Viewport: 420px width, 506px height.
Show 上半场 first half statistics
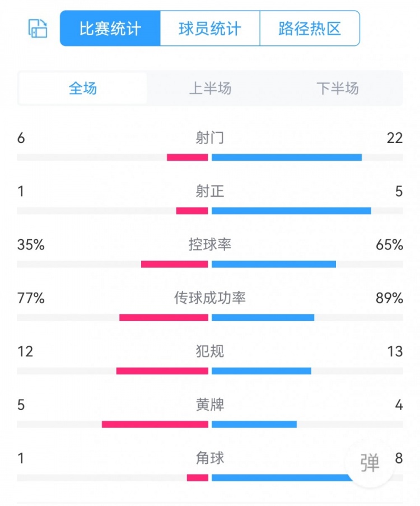210,89
